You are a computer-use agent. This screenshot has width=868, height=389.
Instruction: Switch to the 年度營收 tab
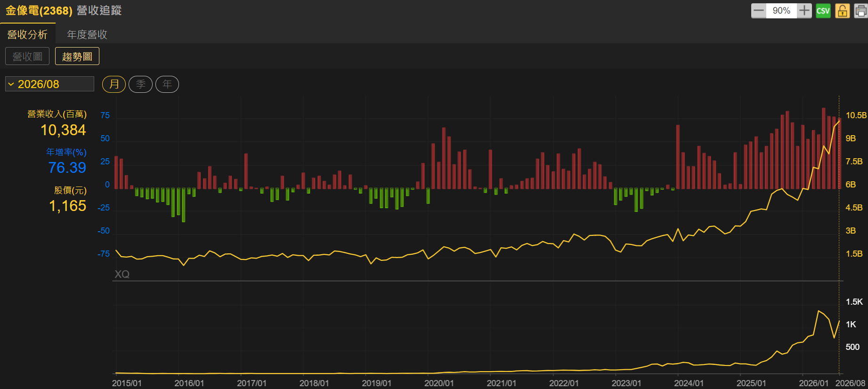pos(87,34)
